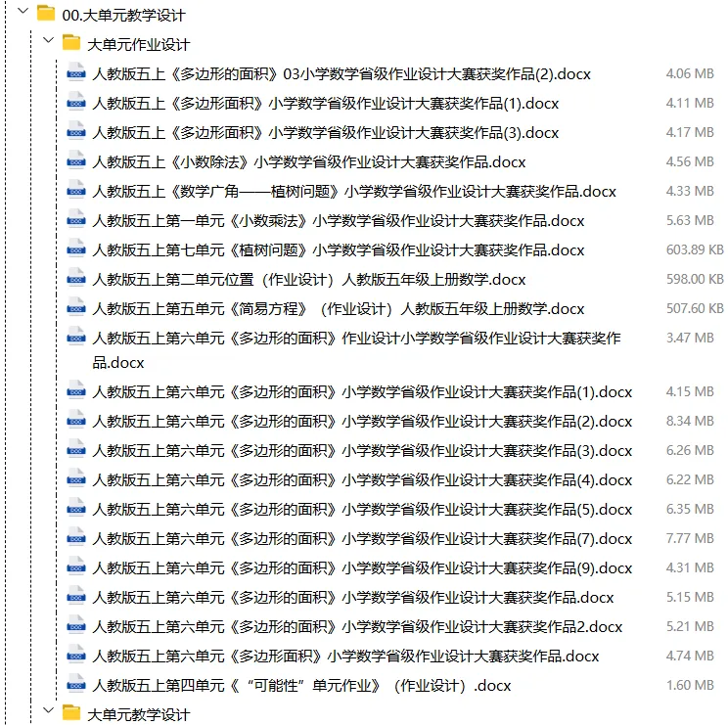
Task: Open 第七单元《植树问题》获奖作品.docx file
Action: tap(338, 250)
